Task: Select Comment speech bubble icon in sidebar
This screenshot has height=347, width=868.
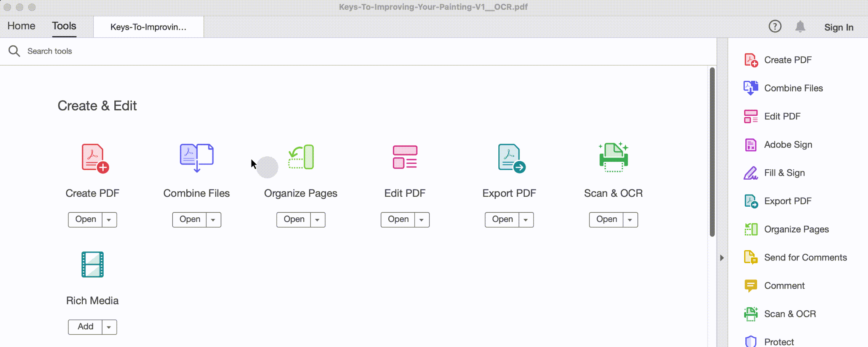Action: click(x=751, y=286)
